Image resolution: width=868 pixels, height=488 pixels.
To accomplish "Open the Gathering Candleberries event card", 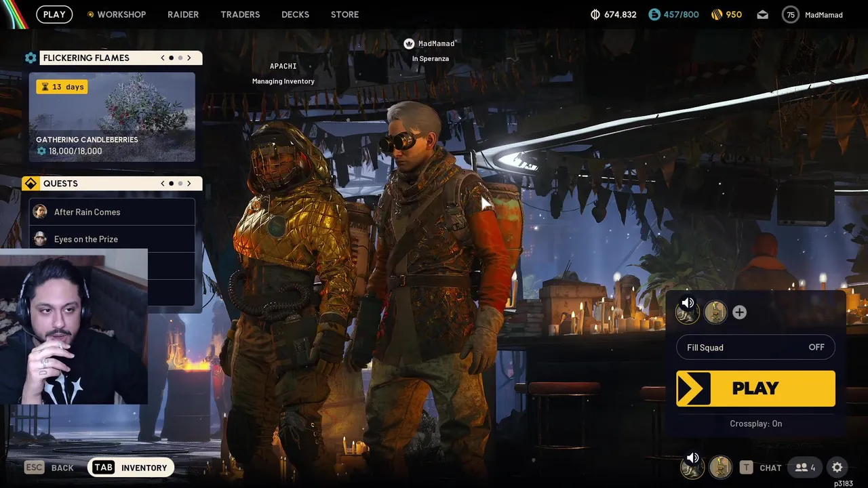I will click(112, 117).
